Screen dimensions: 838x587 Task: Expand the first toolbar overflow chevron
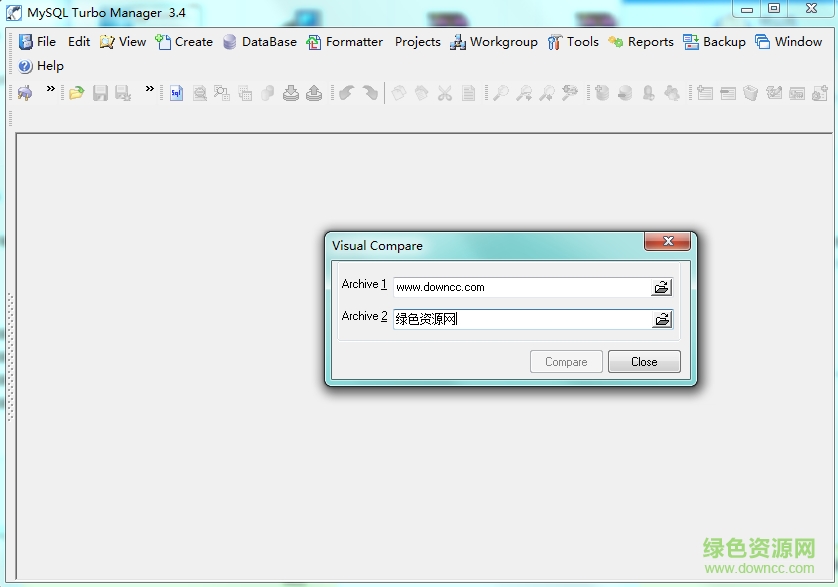(51, 89)
